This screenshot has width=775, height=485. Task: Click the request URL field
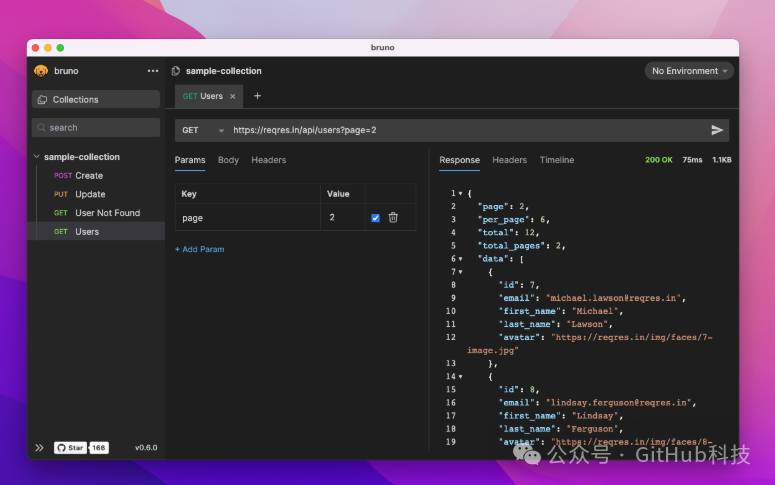467,130
